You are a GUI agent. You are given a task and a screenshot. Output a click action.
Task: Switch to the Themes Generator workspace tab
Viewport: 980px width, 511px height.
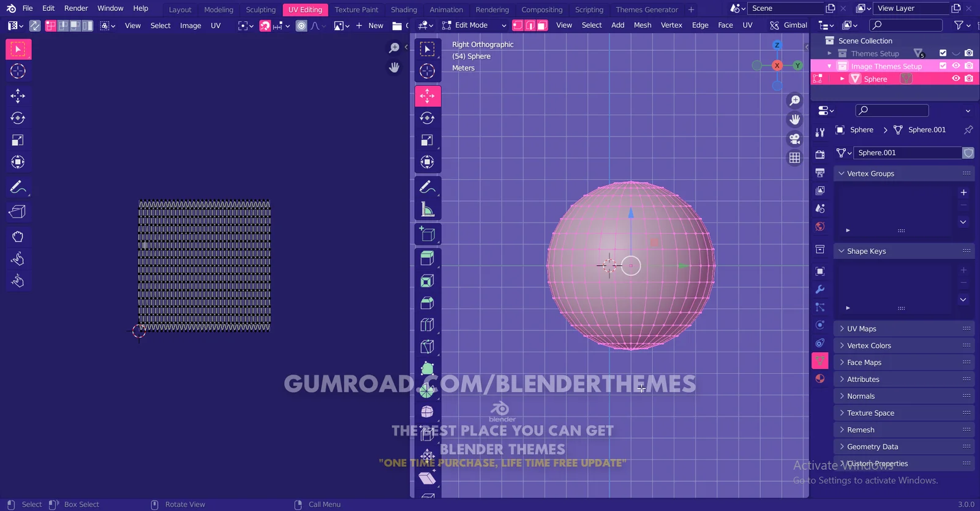(647, 10)
